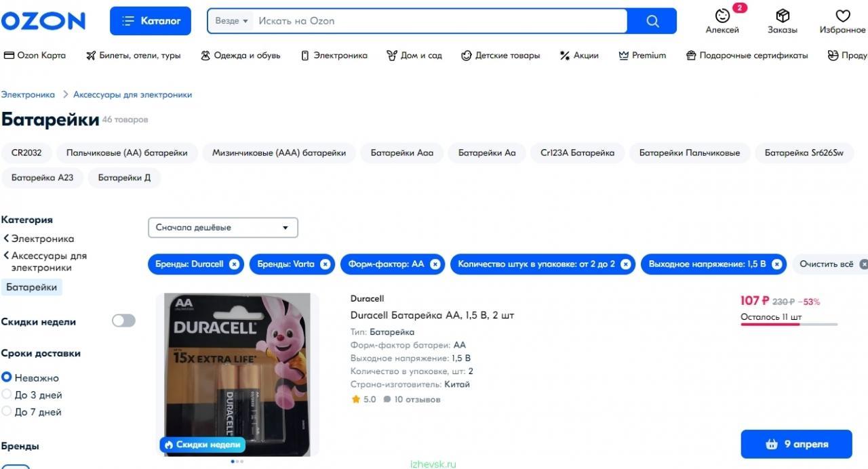This screenshot has width=868, height=469.
Task: Go back to Аксессуары для электроники sidebar category
Action: 45,262
